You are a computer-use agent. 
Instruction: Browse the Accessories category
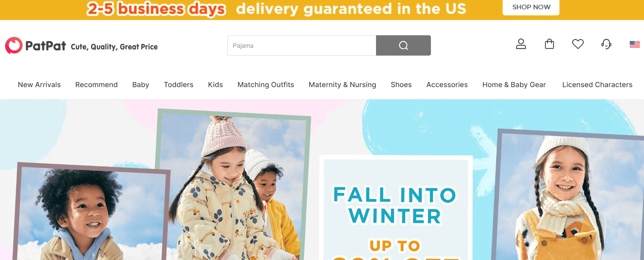(x=447, y=85)
